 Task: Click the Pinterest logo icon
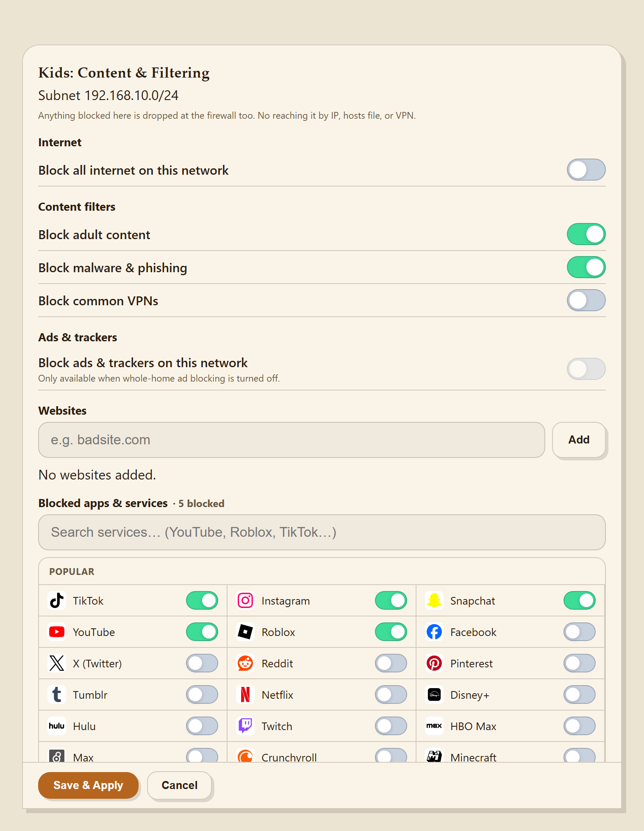pyautogui.click(x=434, y=663)
